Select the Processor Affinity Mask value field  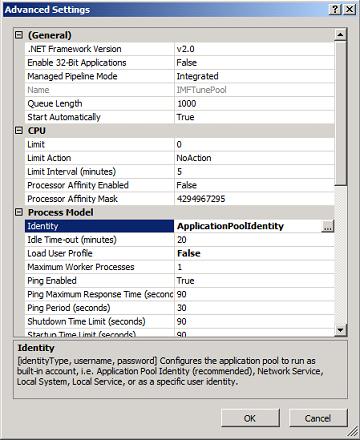[x=254, y=199]
